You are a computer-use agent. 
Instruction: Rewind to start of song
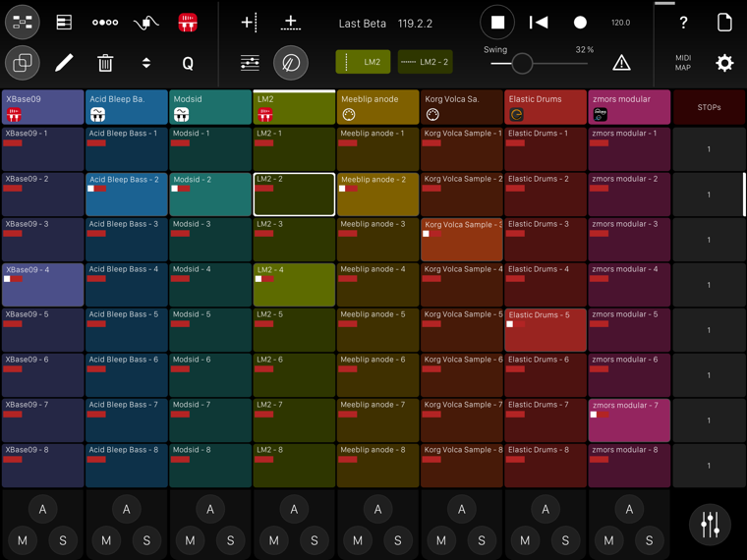pos(539,23)
